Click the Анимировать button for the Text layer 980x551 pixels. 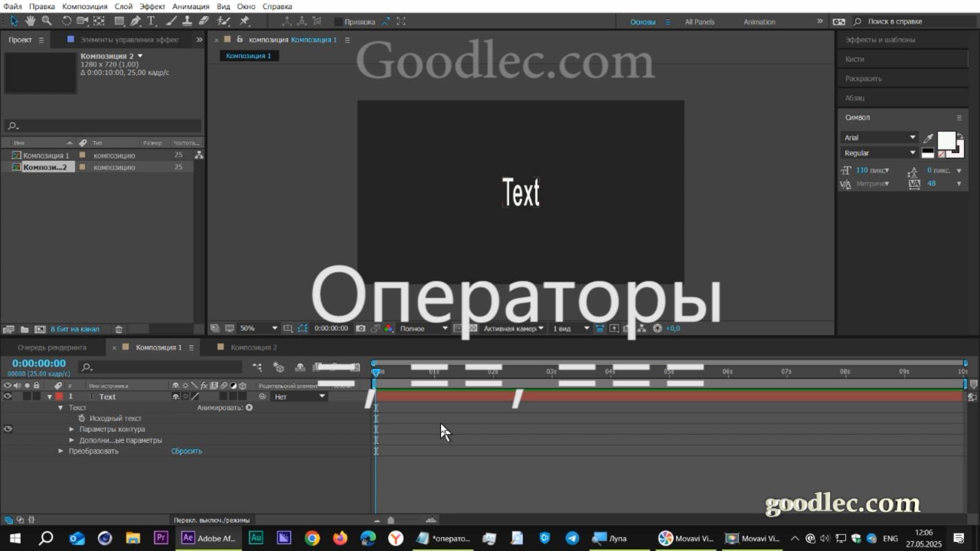pyautogui.click(x=247, y=407)
